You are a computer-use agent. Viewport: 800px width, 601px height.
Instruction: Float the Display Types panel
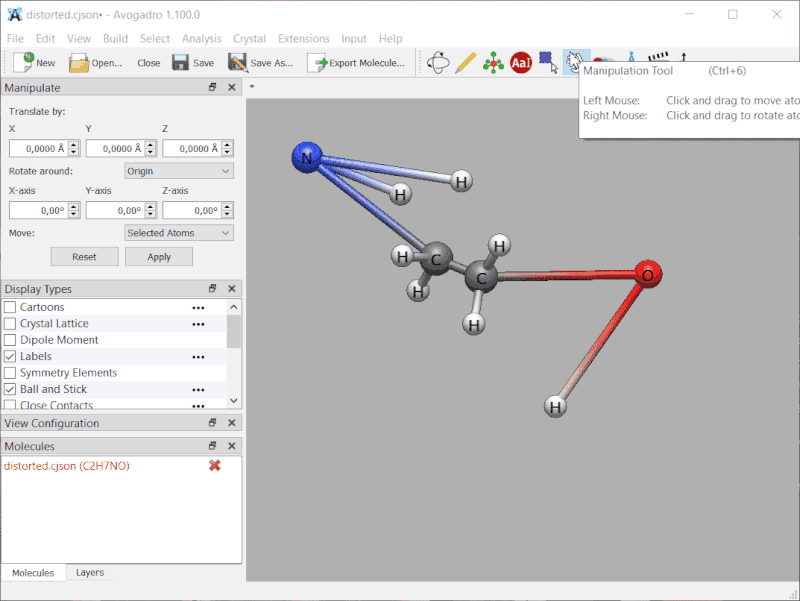(213, 289)
